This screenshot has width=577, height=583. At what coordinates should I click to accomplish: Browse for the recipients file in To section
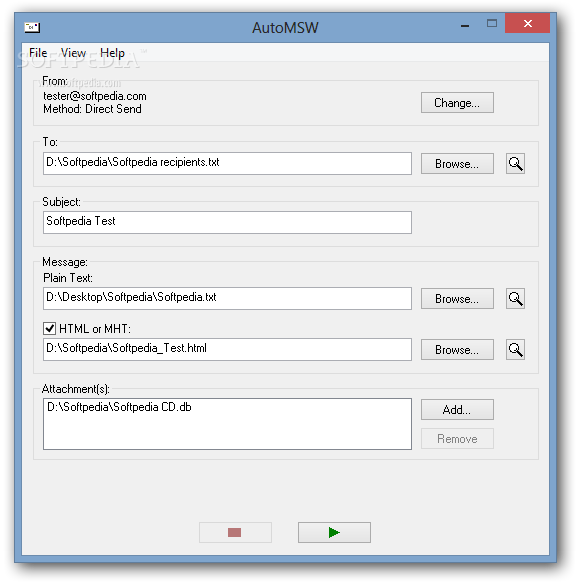tap(457, 164)
